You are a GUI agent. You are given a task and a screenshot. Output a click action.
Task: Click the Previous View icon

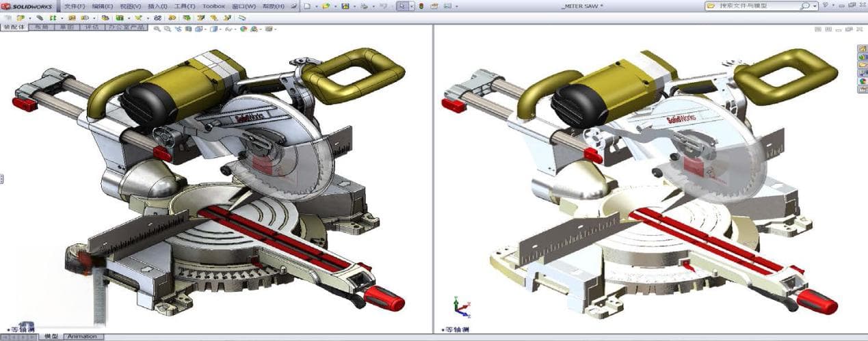179,29
